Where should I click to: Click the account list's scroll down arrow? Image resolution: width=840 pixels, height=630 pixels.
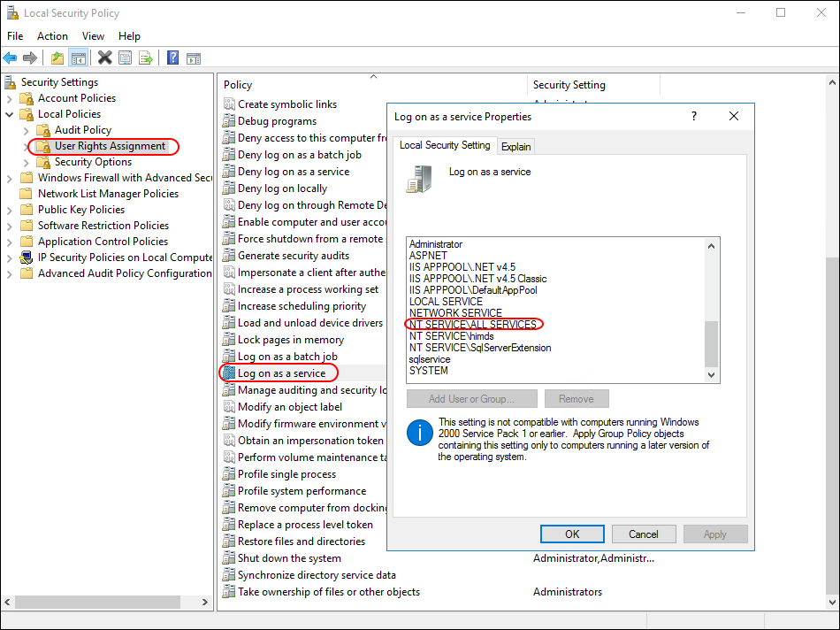[712, 375]
